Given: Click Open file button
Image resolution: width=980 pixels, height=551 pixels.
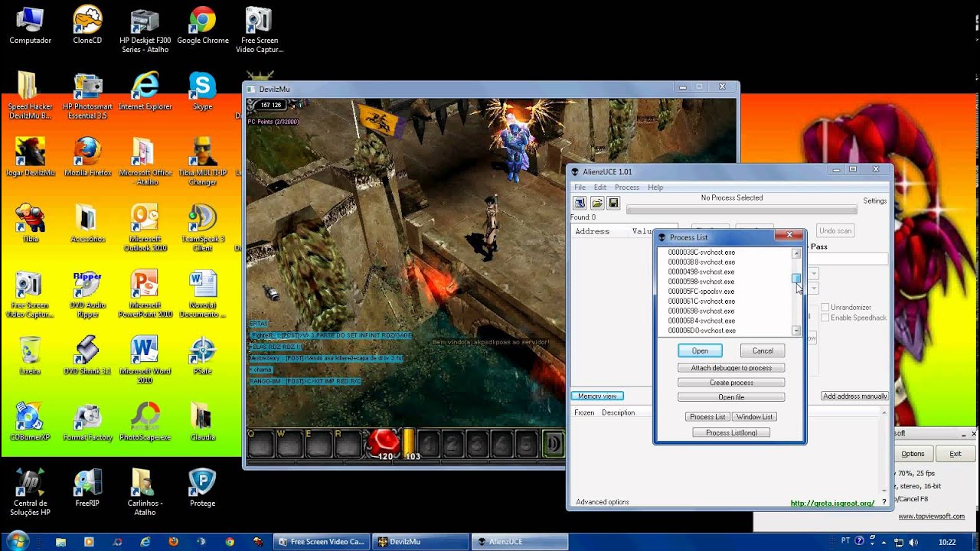Looking at the screenshot, I should pos(731,397).
